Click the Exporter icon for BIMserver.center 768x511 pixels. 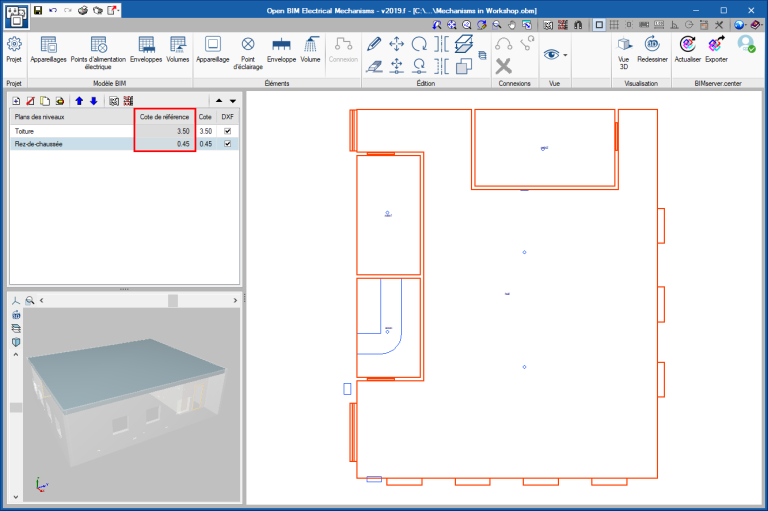[x=716, y=45]
